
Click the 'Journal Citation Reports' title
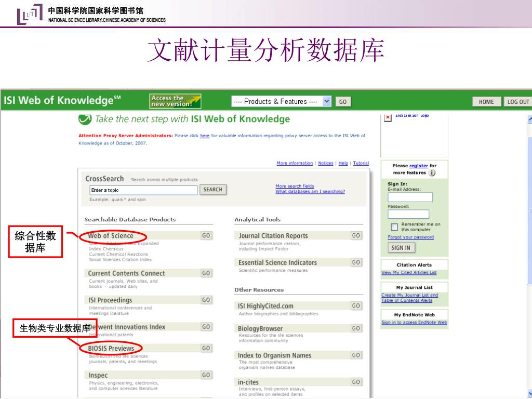273,236
